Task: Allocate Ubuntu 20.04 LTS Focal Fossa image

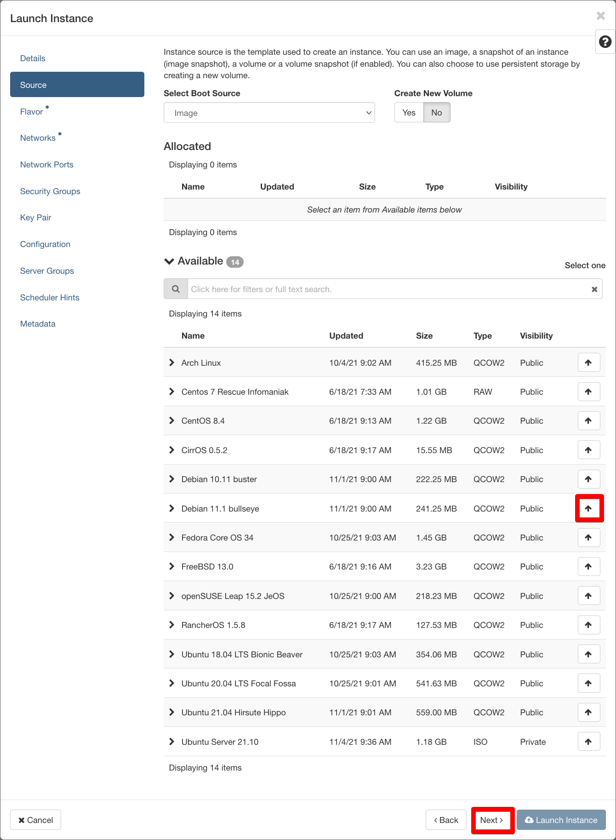Action: (x=588, y=683)
